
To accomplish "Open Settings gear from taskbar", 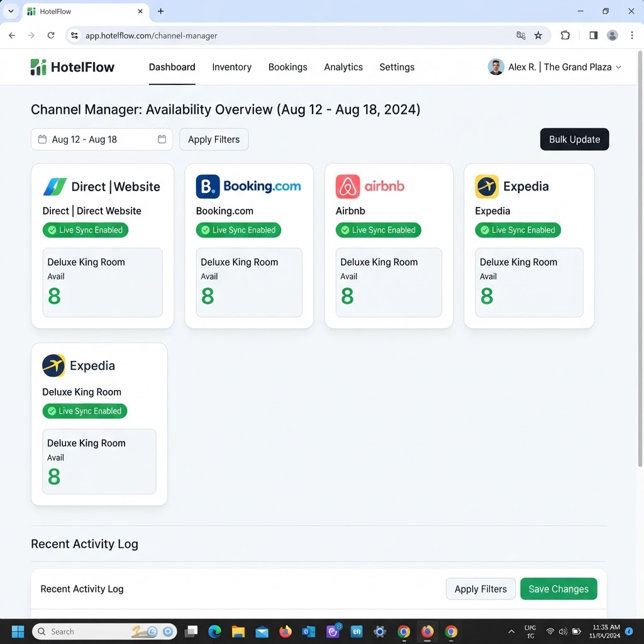I will [x=380, y=631].
